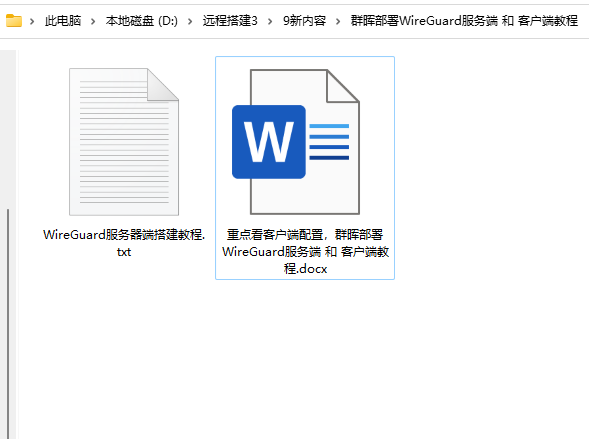589x439 pixels.
Task: Go to 本地磁盘 (D:) breadcrumb
Action: tap(142, 21)
